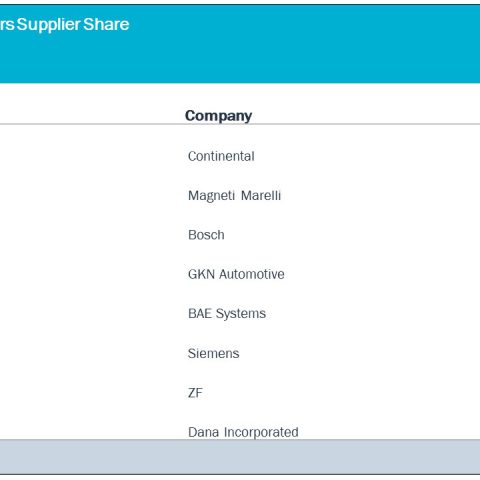Select the Magneti Marelli entry
480x480 pixels.
(234, 196)
